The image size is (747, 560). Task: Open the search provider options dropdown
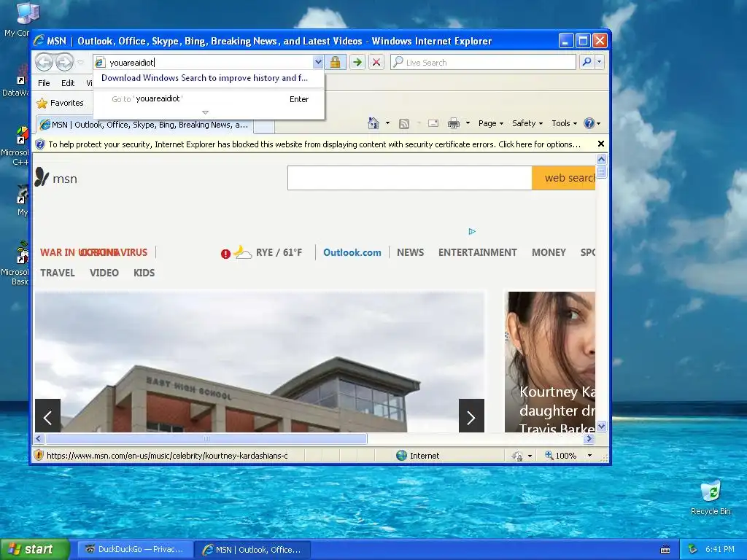(x=600, y=62)
